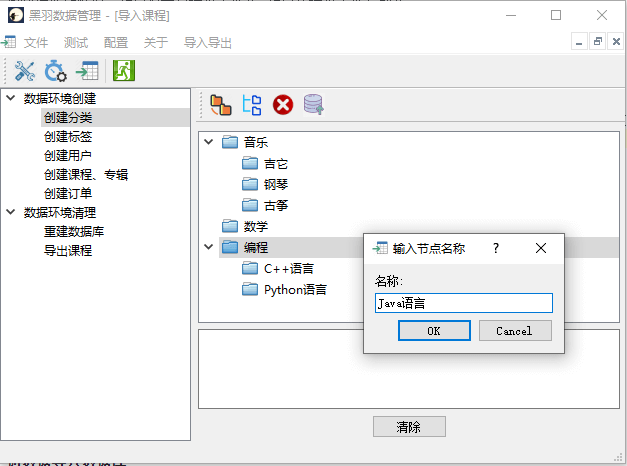This screenshot has width=627, height=466.
Task: Click the Python语言 folder icon
Action: click(250, 289)
